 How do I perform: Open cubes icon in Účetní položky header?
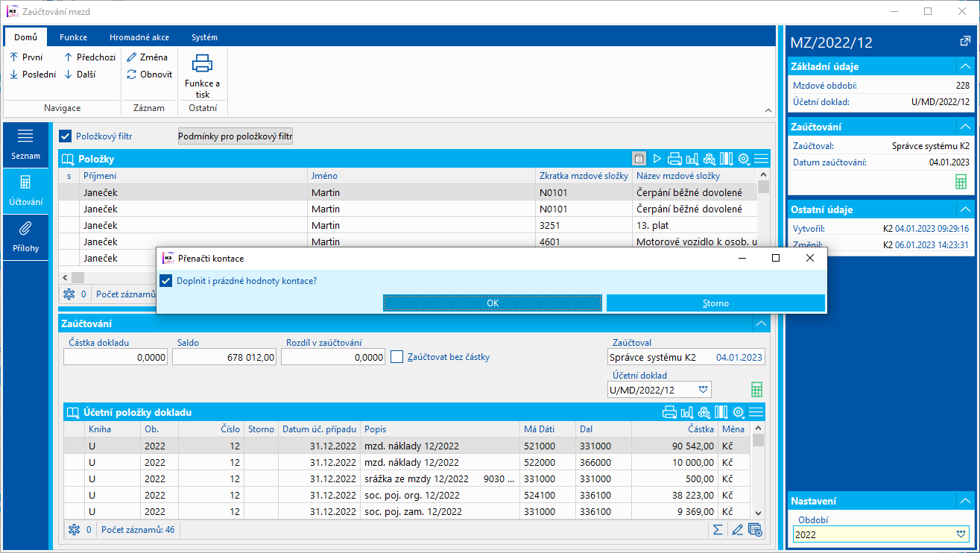coord(704,412)
